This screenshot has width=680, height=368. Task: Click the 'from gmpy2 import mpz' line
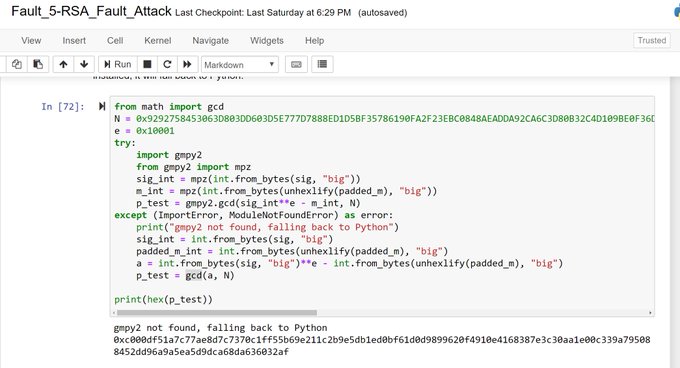(193, 167)
